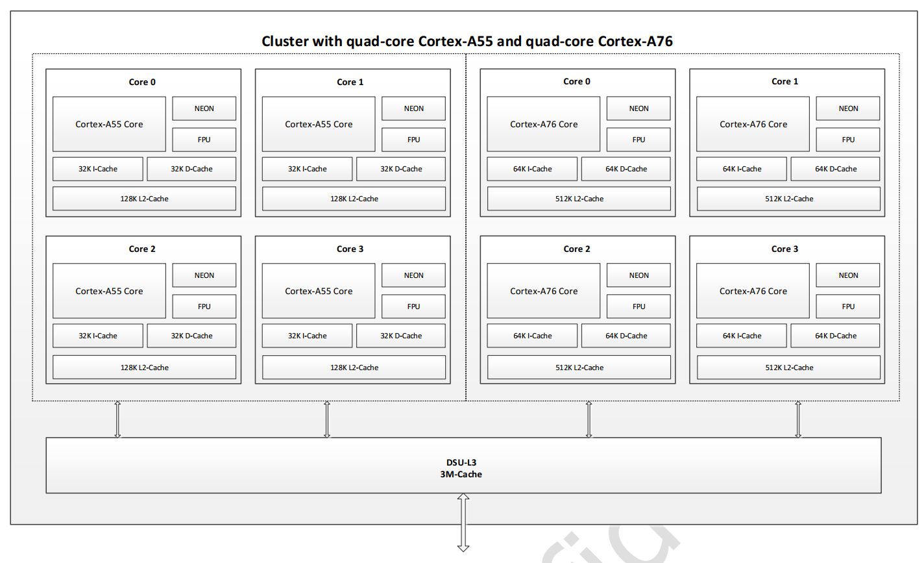
Task: Select 32K D-Cache in A55 Core 0
Action: [191, 169]
